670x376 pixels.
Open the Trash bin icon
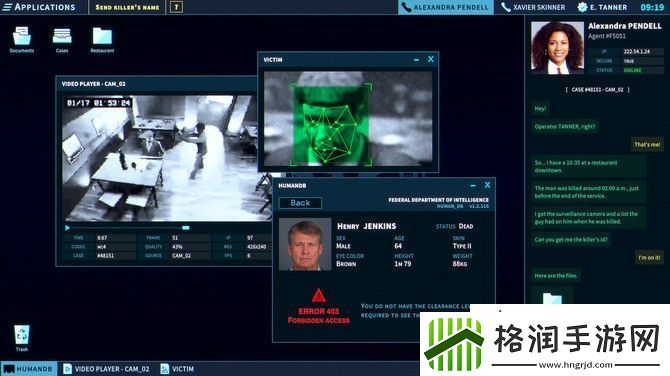(x=22, y=338)
